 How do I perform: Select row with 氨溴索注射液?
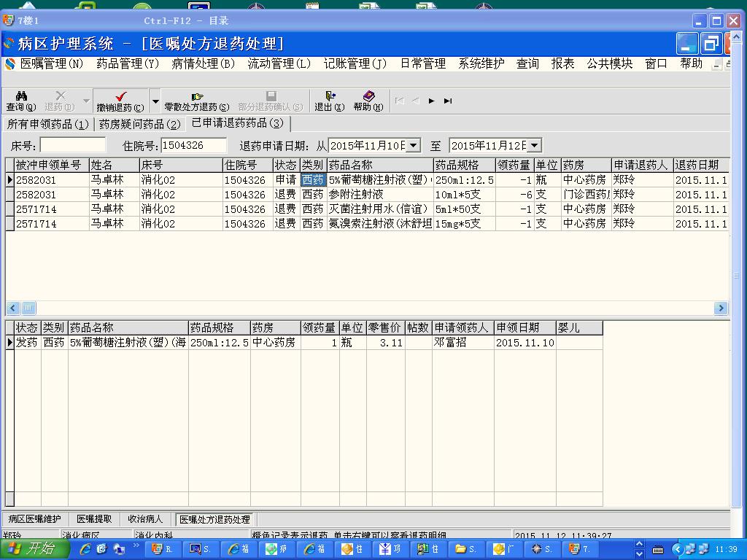(367, 223)
